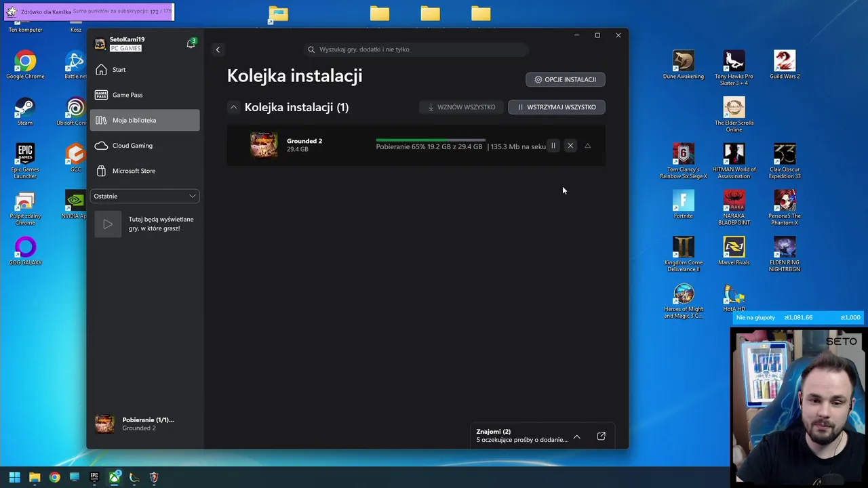This screenshot has width=868, height=488.
Task: Select Clair Obscur Expedition 33 icon
Action: 785,161
